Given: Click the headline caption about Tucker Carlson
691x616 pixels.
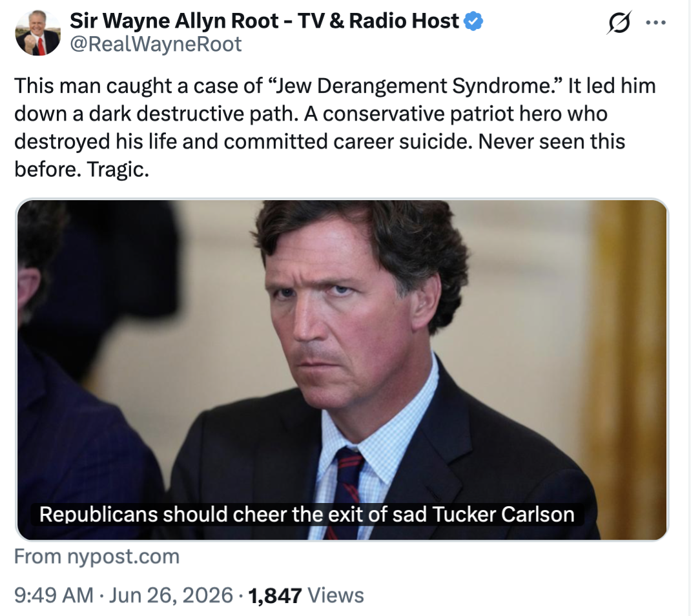Looking at the screenshot, I should [x=307, y=514].
